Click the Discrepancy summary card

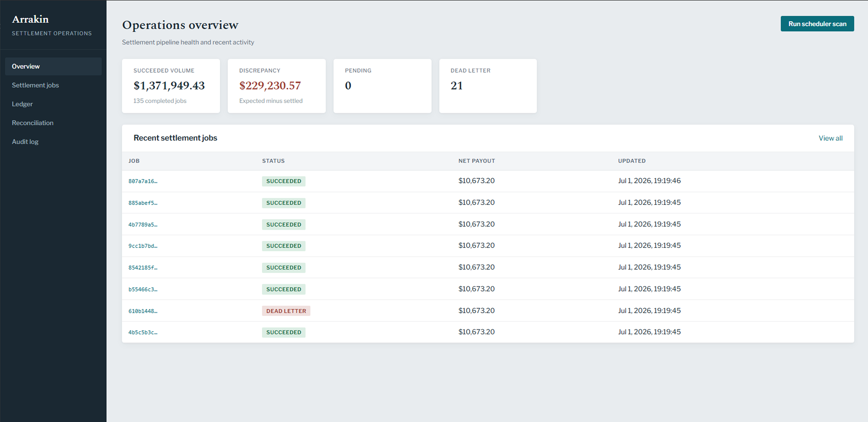(x=277, y=86)
